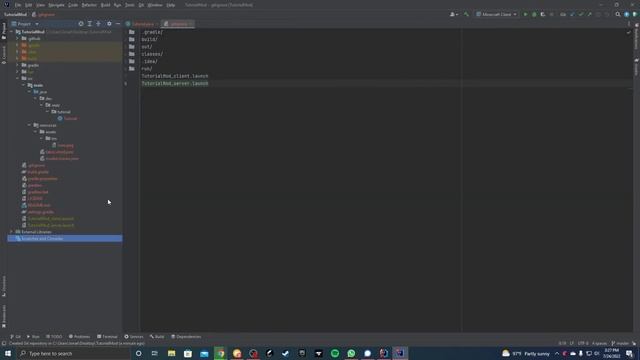640x360 pixels.
Task: Push commits with the Git push arrow
Action: (589, 14)
